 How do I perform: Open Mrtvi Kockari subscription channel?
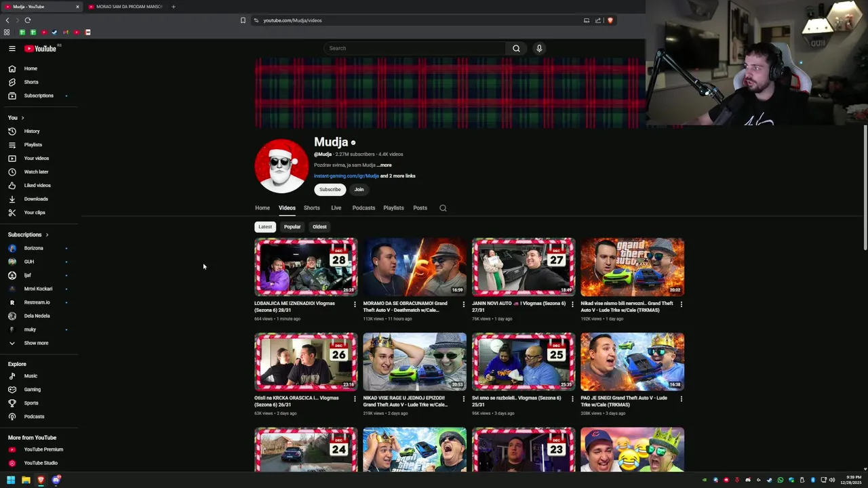click(x=39, y=289)
